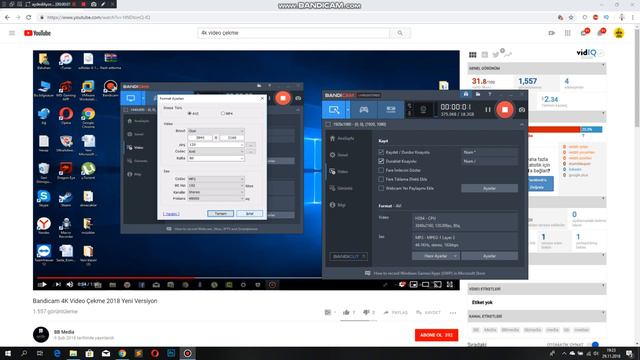Focus the YouTube search field
Viewport: 640px width, 360px height.
293,33
